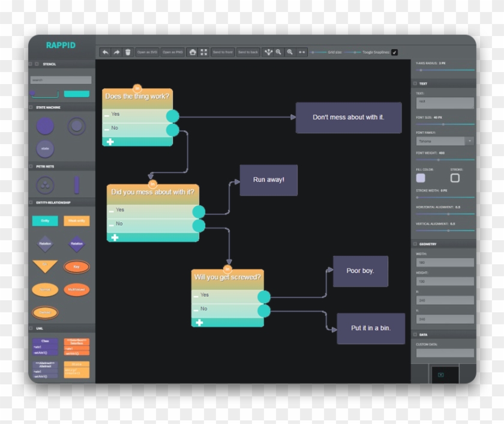Click the stencil search field
Viewport: 504px width, 424px height.
click(60, 79)
